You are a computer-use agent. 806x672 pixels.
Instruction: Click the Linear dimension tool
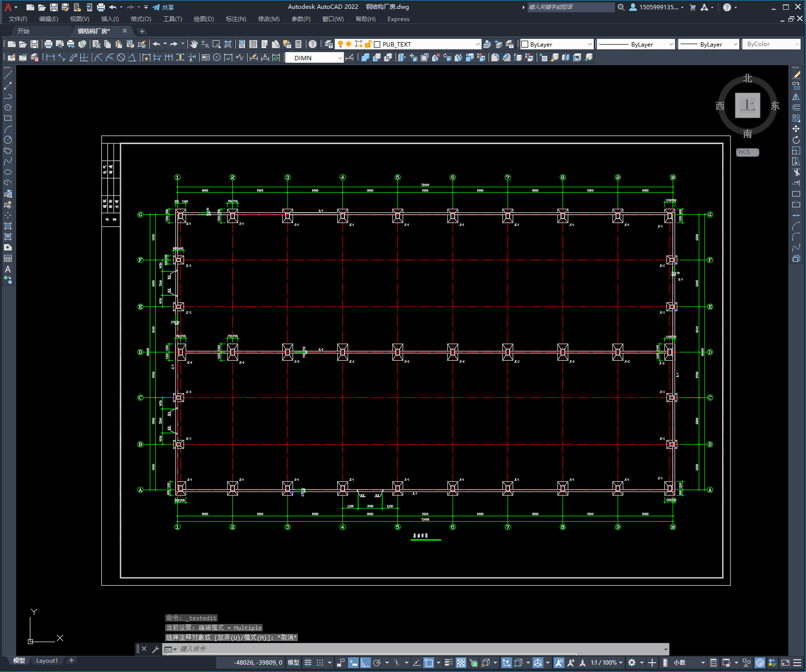pyautogui.click(x=50, y=57)
